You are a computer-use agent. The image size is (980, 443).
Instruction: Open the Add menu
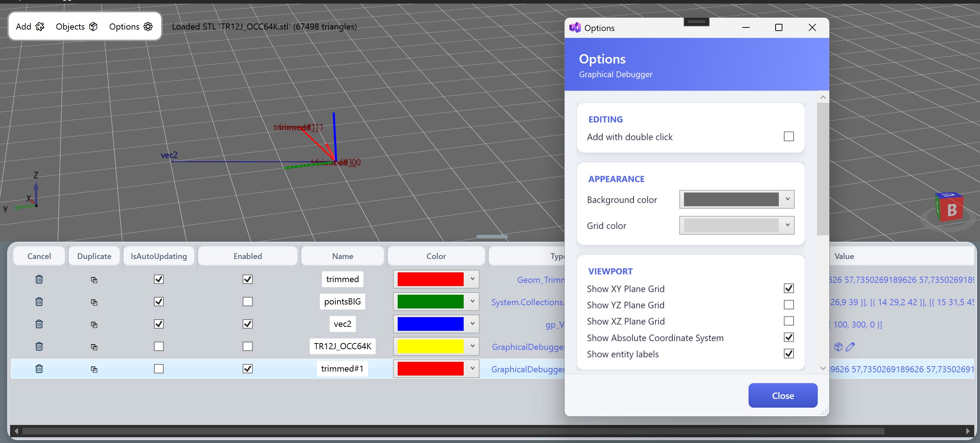coord(30,26)
